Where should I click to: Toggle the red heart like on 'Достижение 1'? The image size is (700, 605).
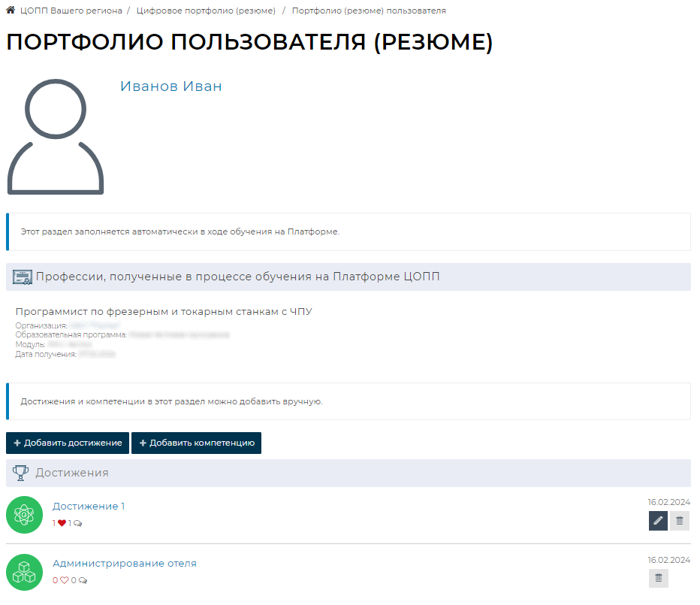click(62, 523)
